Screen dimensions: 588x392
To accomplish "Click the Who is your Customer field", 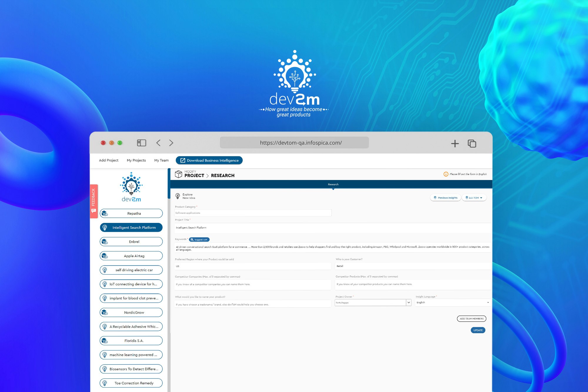I will [413, 266].
